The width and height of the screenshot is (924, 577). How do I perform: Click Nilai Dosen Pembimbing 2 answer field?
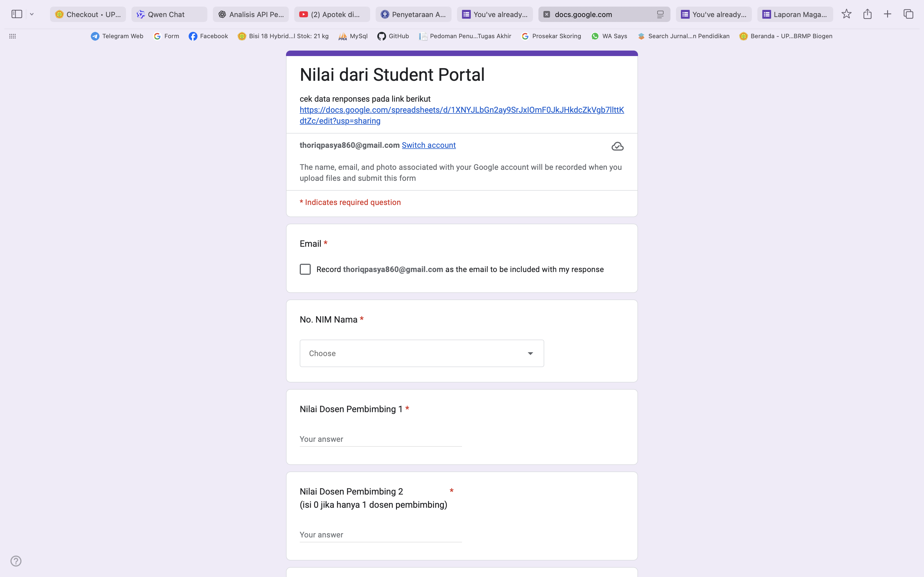pos(380,535)
